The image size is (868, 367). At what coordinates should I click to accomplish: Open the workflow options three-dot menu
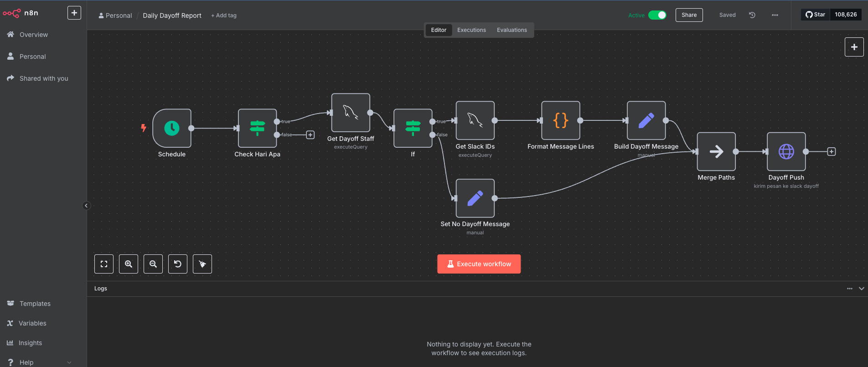click(775, 15)
